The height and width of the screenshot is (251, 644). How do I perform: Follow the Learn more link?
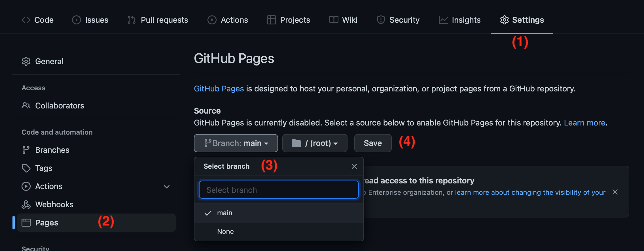coord(584,123)
